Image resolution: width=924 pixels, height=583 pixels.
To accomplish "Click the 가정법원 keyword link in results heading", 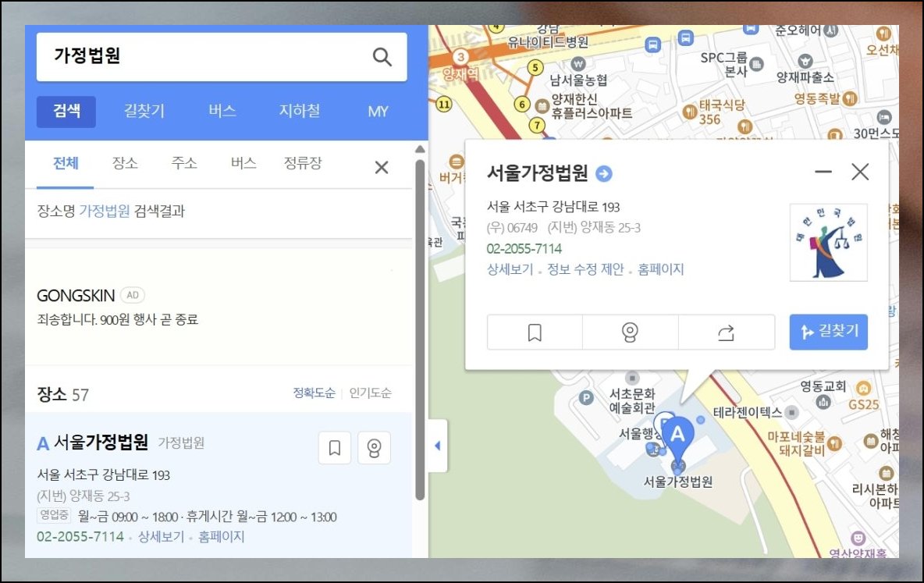I will [105, 211].
